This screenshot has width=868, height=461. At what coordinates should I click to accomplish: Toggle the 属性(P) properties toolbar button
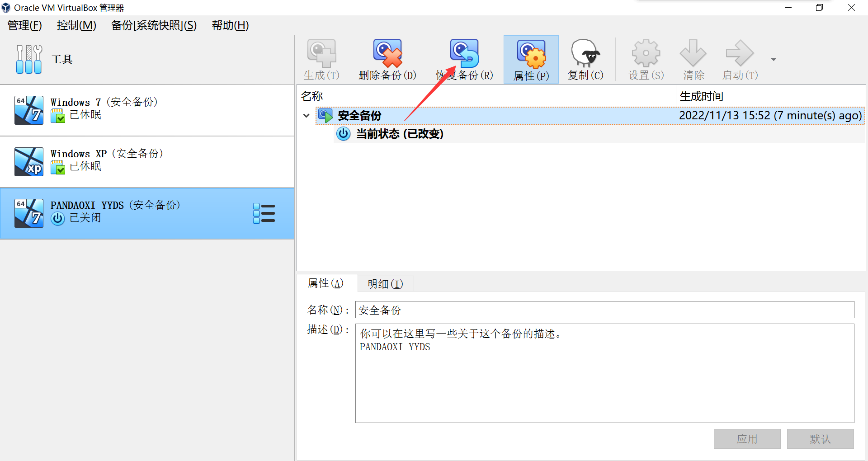tap(531, 59)
